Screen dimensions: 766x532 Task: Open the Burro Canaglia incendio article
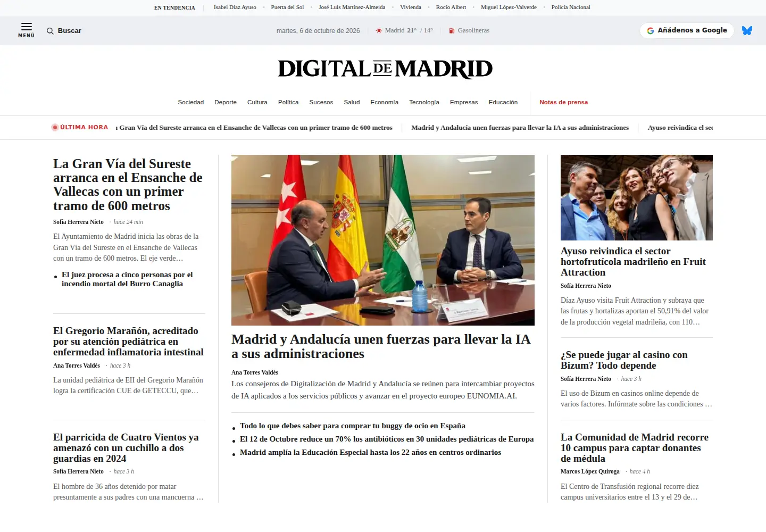127,279
